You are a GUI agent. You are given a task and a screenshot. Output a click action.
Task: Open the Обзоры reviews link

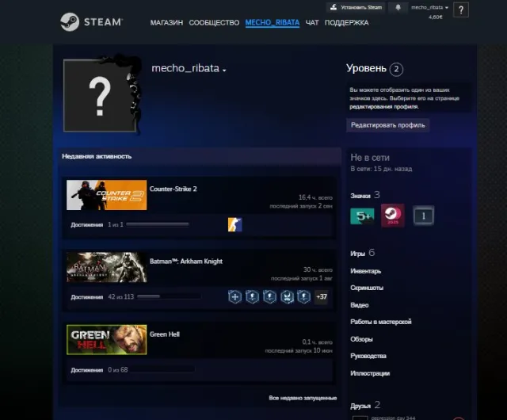pos(361,339)
